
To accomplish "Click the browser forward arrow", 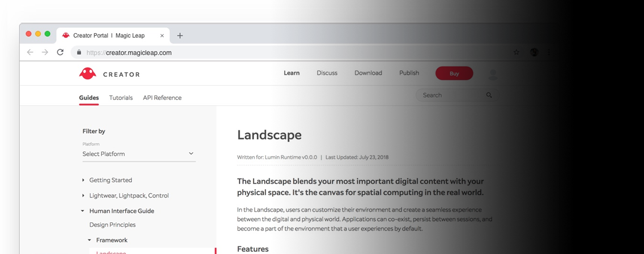I will tap(45, 52).
